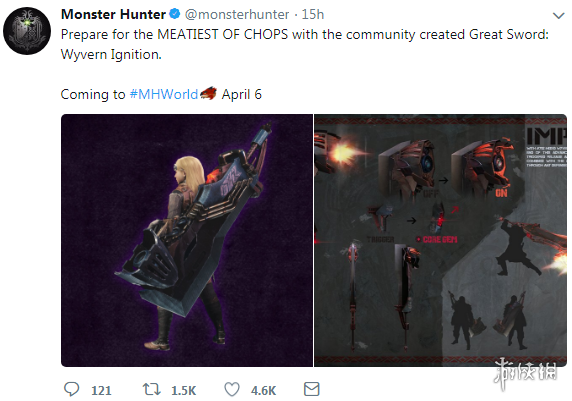
Task: Retweet using the arrows icon
Action: (151, 389)
